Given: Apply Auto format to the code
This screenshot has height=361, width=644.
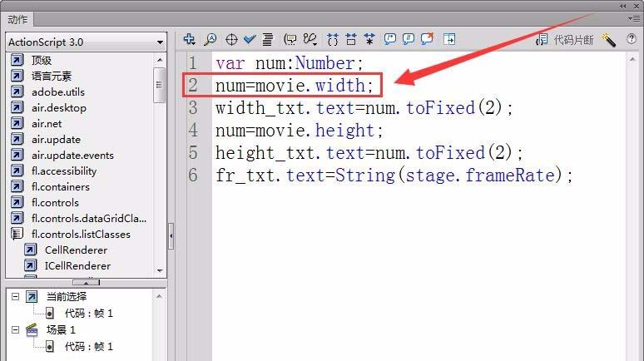Looking at the screenshot, I should 267,39.
